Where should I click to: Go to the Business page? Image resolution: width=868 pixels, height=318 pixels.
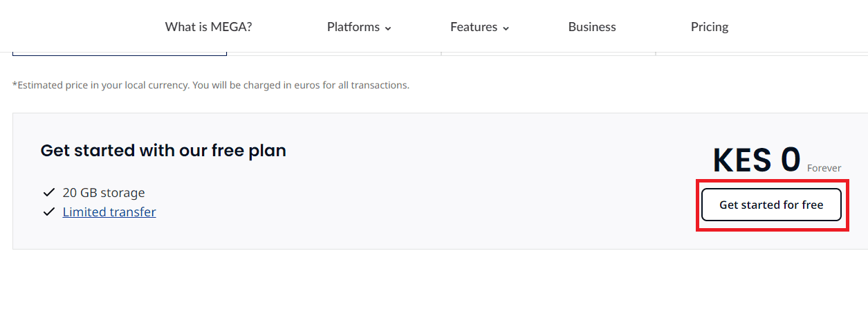[x=592, y=27]
